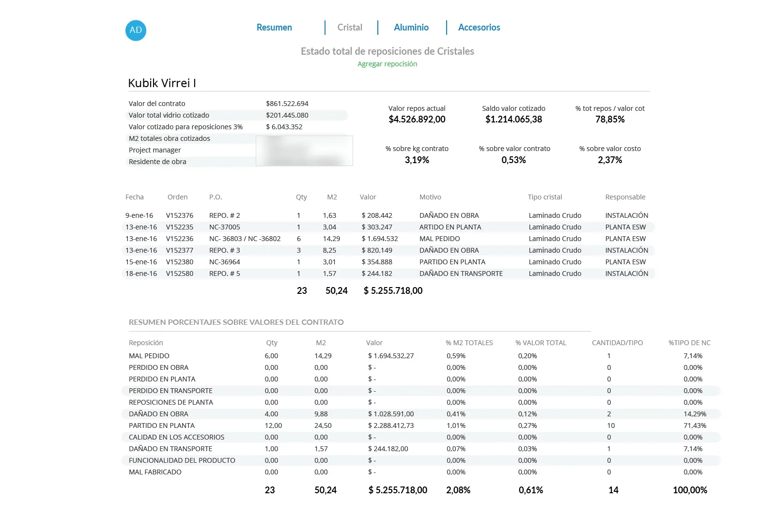
Task: Click the 100,00% total
Action: click(x=690, y=490)
